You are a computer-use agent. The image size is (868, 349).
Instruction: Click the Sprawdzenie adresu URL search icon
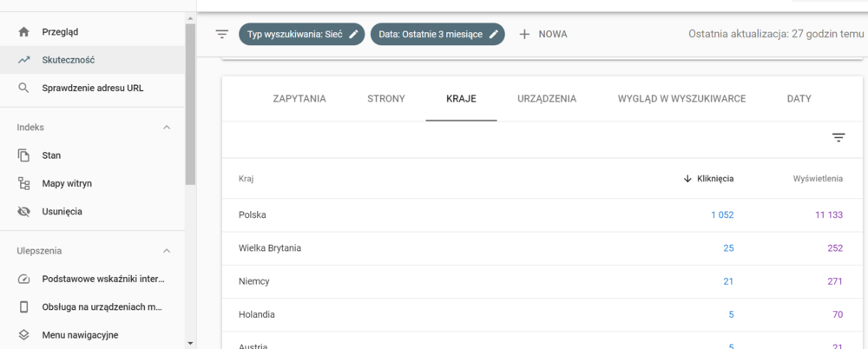click(24, 88)
